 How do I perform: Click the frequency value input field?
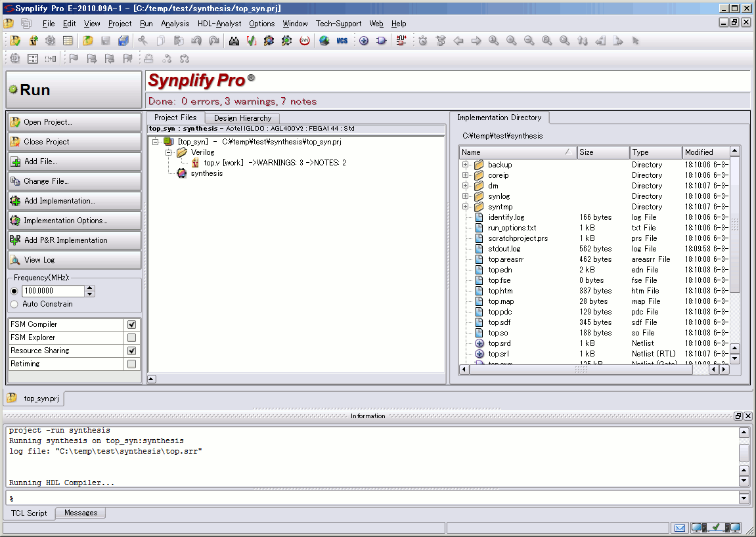point(53,291)
